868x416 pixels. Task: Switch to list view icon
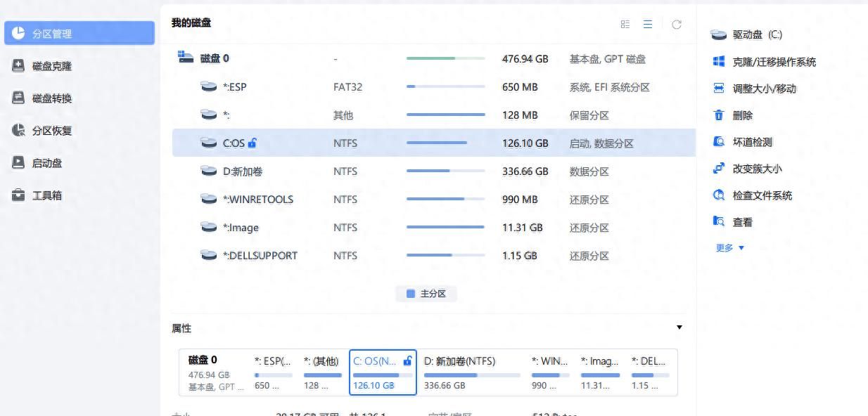pyautogui.click(x=647, y=25)
